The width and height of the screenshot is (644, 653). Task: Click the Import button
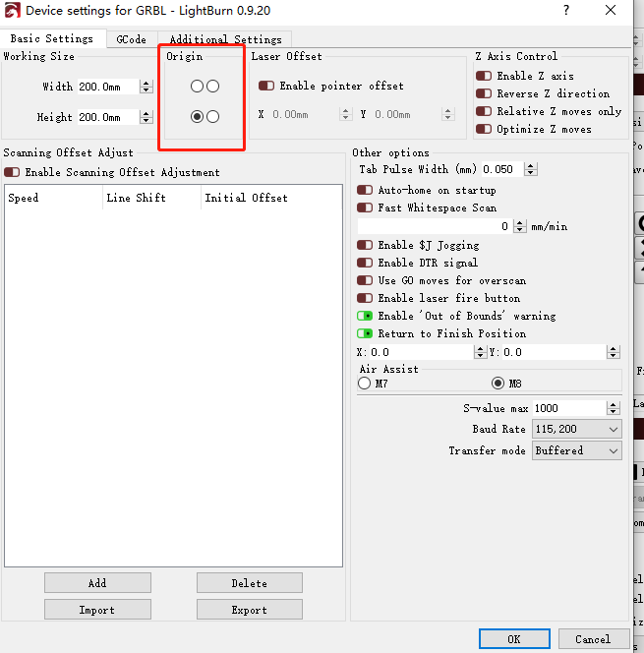point(97,610)
